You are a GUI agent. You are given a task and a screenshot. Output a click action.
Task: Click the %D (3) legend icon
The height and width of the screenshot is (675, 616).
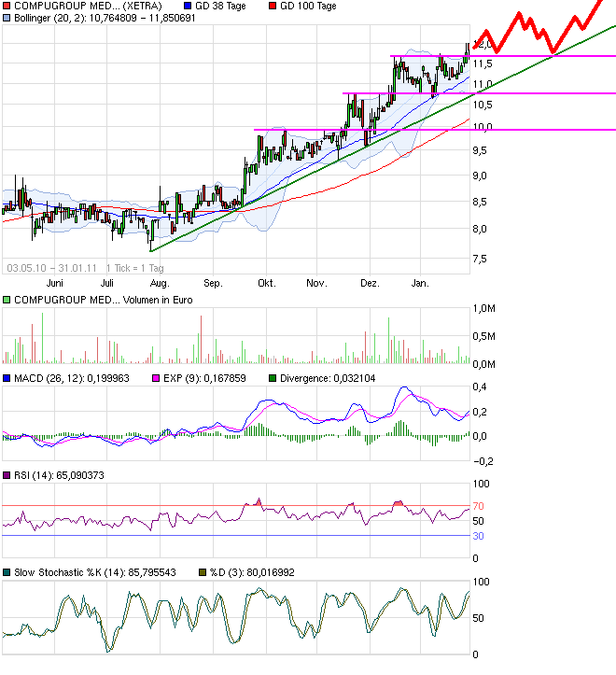[x=200, y=573]
